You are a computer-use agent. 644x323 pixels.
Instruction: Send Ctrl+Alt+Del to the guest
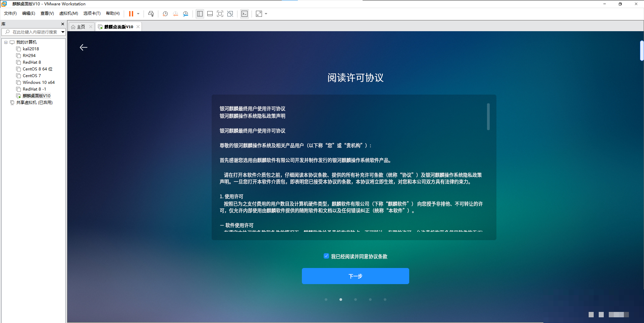151,14
